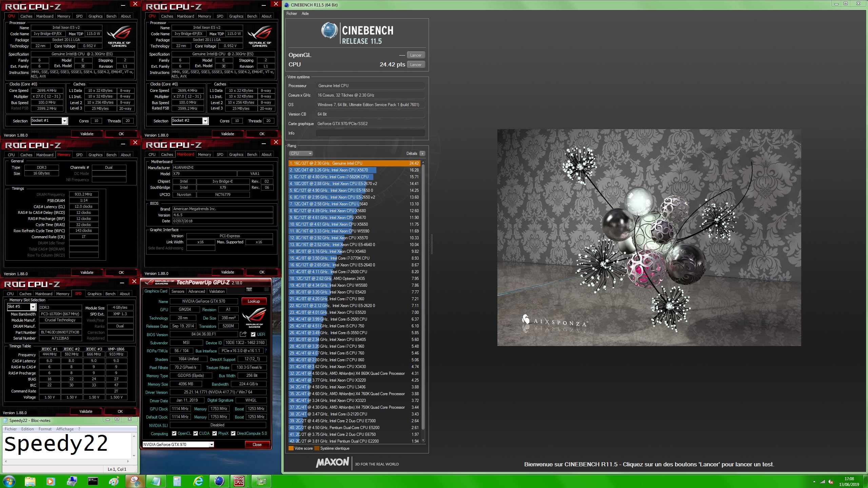Click the red Close button in GPU-Z

pos(257,444)
